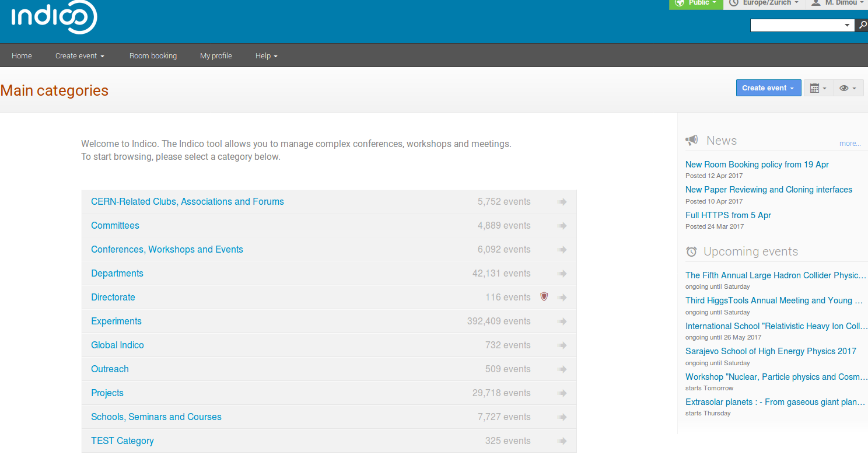Click the arrow icon beside Departments
Image resolution: width=868 pixels, height=458 pixels.
click(x=562, y=274)
